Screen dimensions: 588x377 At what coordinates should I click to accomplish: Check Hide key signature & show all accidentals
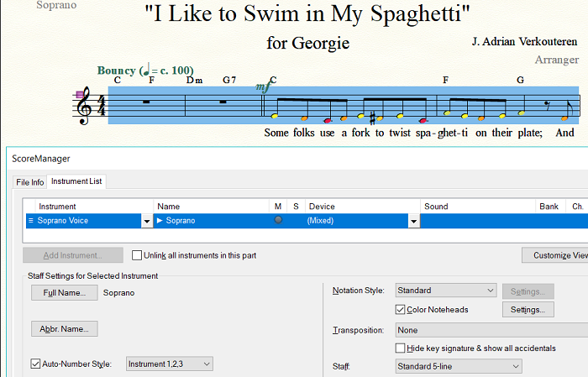[x=401, y=348]
